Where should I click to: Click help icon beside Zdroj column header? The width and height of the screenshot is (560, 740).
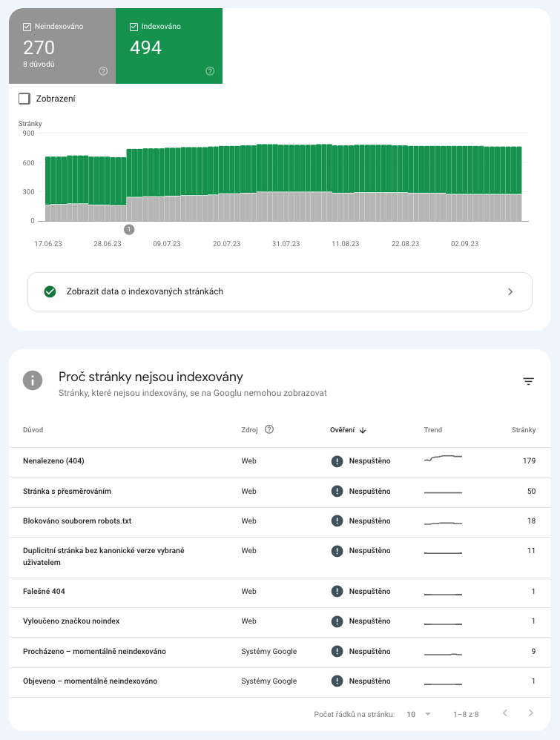[269, 429]
